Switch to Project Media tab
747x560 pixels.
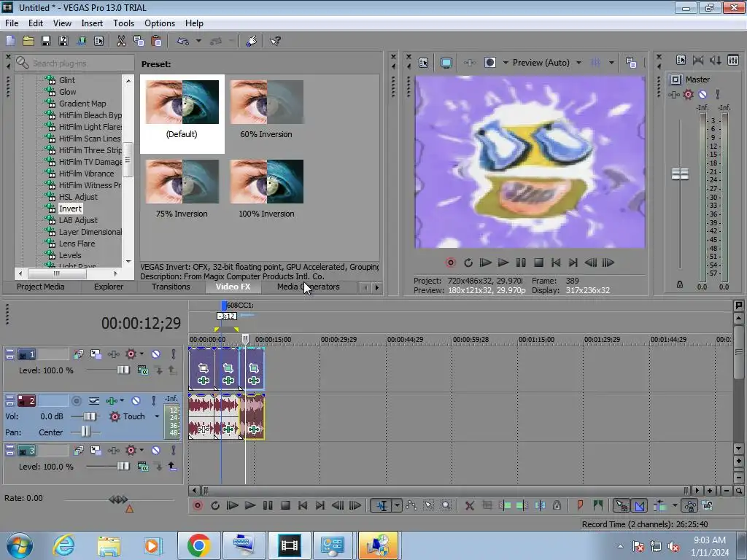click(41, 287)
